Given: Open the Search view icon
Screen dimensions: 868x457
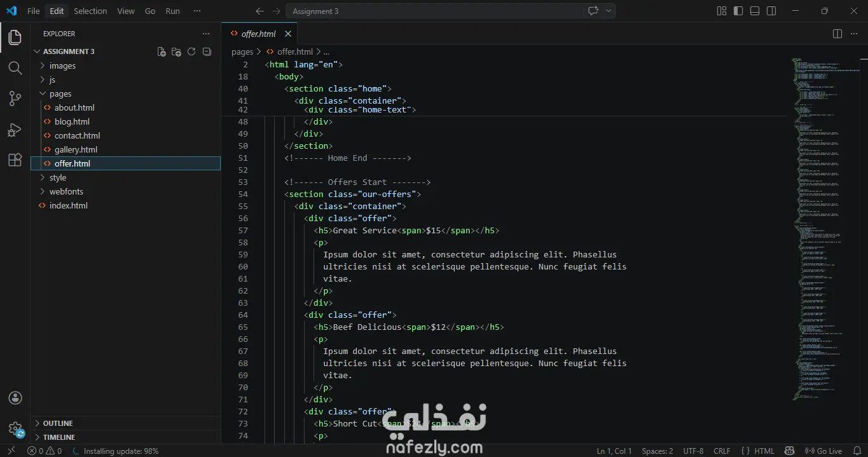Looking at the screenshot, I should point(15,67).
